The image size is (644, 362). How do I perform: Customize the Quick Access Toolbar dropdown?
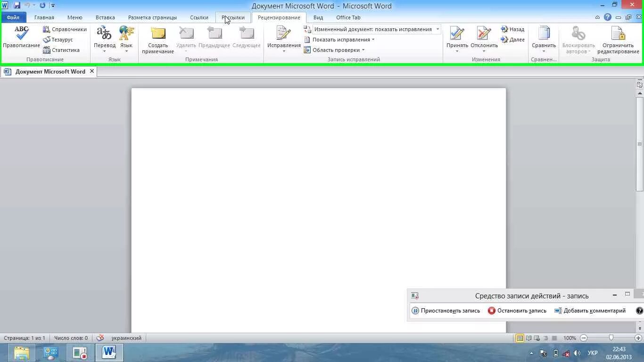(x=53, y=6)
